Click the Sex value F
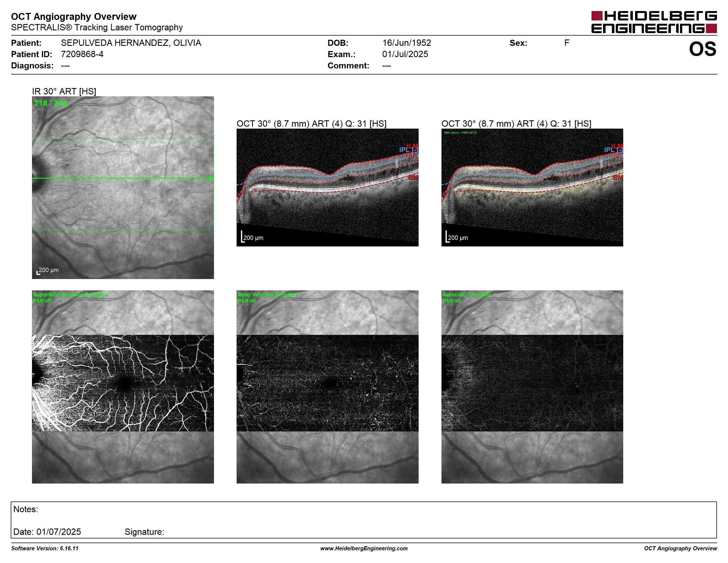 567,43
